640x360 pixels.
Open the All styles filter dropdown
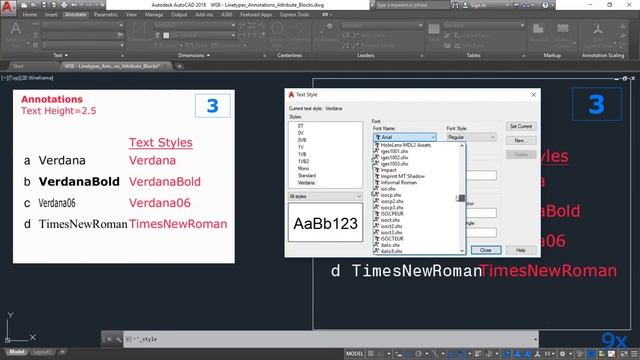pos(325,196)
